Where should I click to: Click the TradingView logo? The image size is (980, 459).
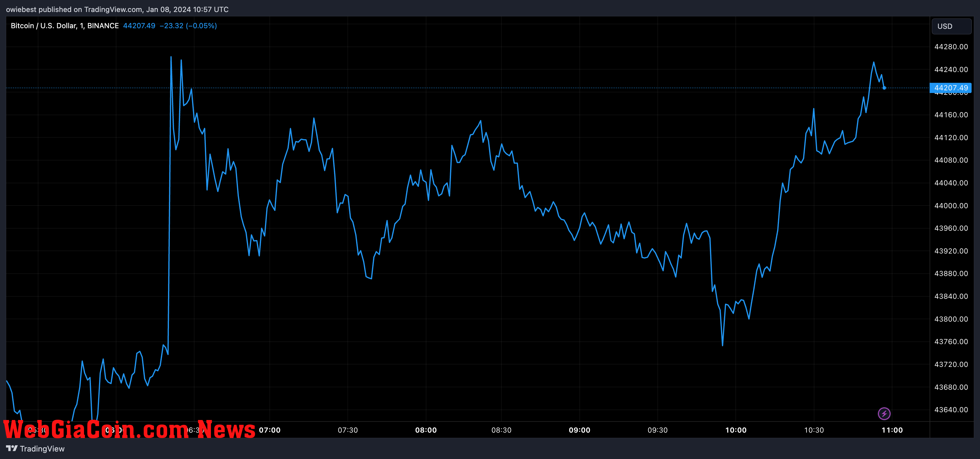click(35, 449)
